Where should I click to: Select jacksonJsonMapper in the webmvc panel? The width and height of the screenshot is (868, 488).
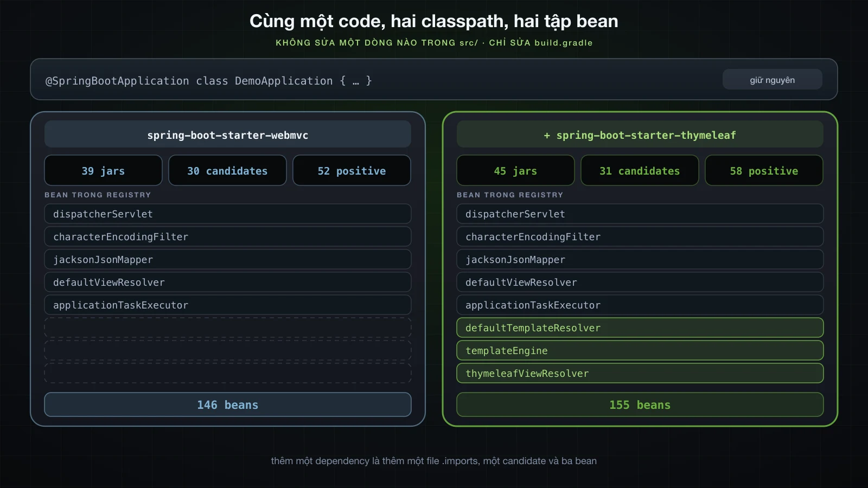pos(228,259)
